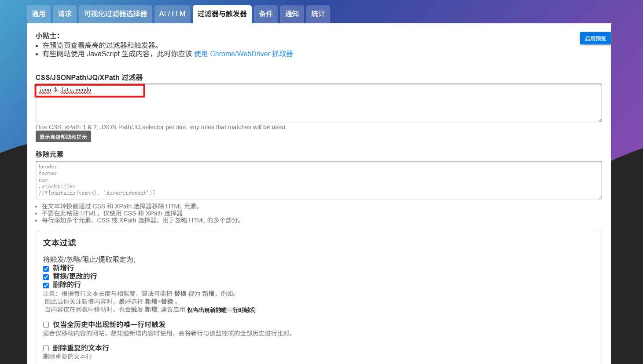This screenshot has width=643, height=364.
Task: Click the 仅当出现新的唯一行时触发 label in the note
Action: [x=221, y=310]
